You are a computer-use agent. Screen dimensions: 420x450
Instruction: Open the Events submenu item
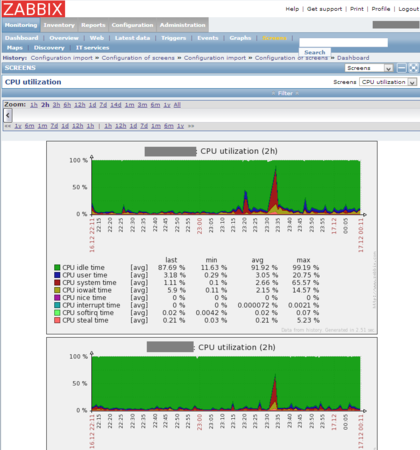pos(208,38)
